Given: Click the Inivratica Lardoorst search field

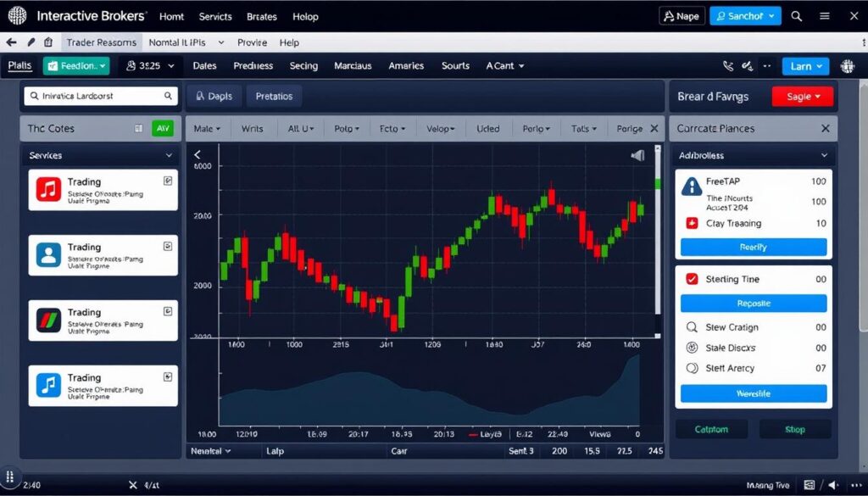Looking at the screenshot, I should coord(101,96).
